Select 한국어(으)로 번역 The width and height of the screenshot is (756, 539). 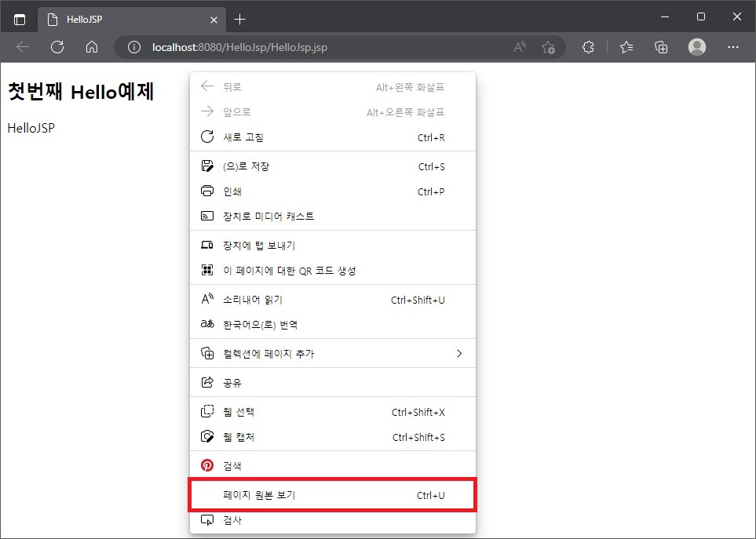pyautogui.click(x=333, y=325)
